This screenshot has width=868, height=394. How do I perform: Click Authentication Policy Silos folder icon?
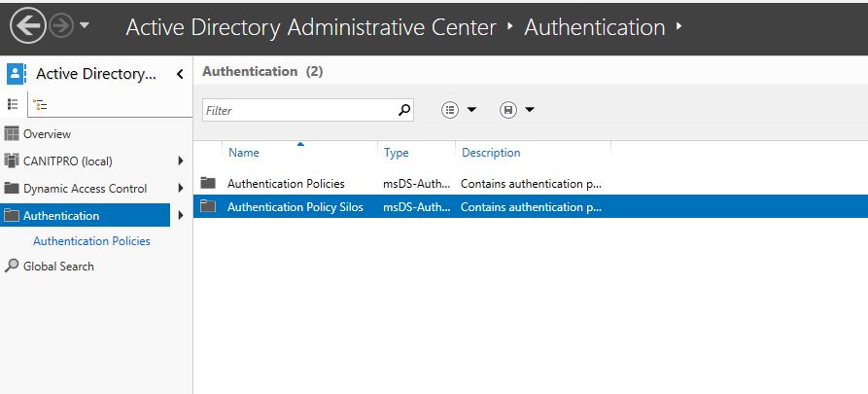(x=208, y=206)
